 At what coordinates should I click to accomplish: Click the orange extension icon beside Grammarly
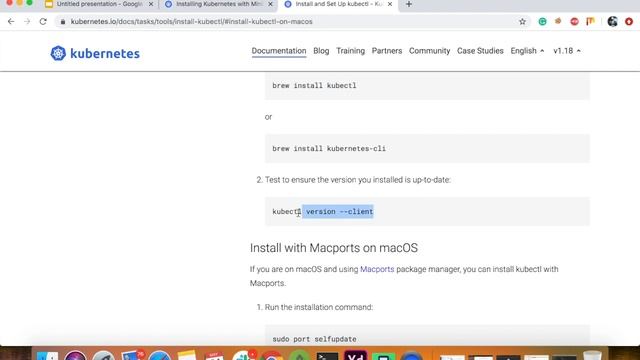point(558,21)
